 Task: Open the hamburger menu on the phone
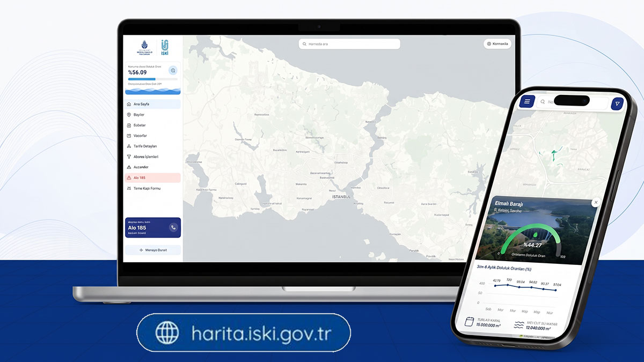(527, 101)
